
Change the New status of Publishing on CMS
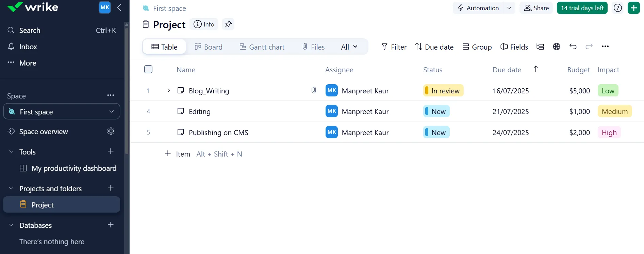point(436,132)
